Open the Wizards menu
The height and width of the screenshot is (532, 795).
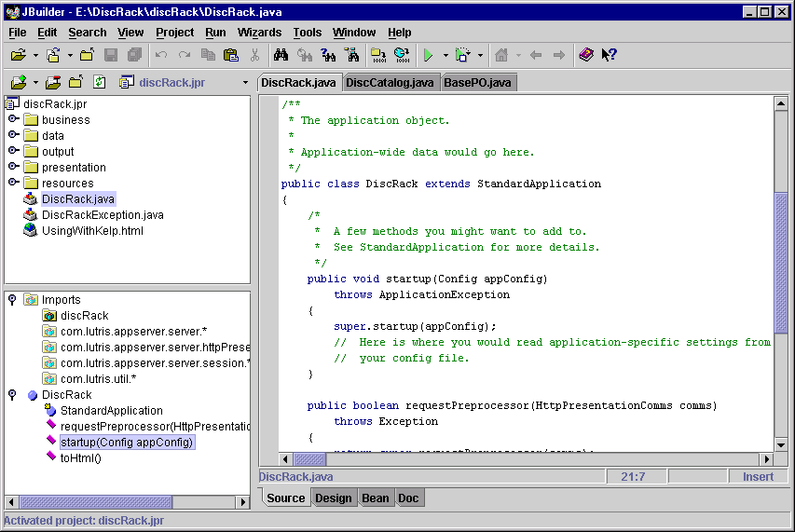pos(259,33)
